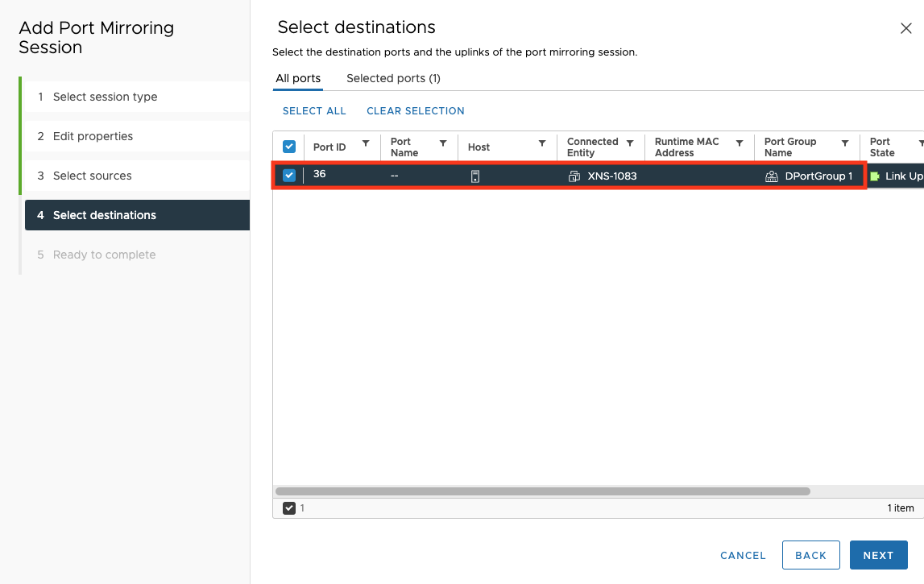Switch to the Selected ports (1) tab

click(393, 78)
